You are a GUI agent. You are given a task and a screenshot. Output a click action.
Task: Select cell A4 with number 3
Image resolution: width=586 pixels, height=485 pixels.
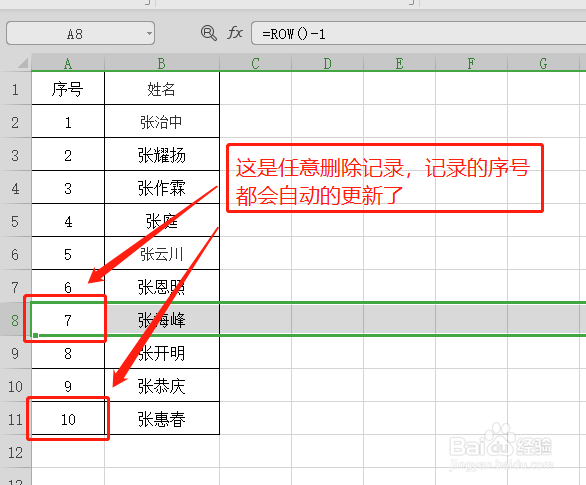68,188
